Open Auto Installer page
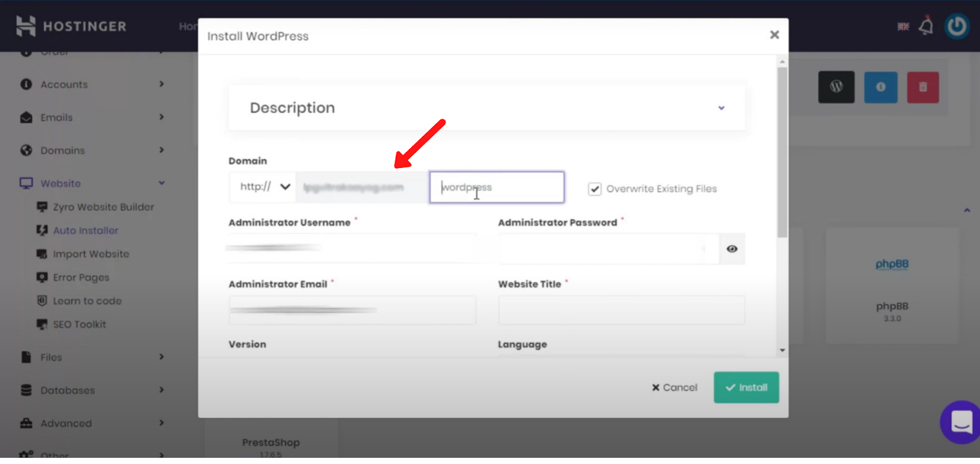The image size is (980, 464). (x=86, y=230)
